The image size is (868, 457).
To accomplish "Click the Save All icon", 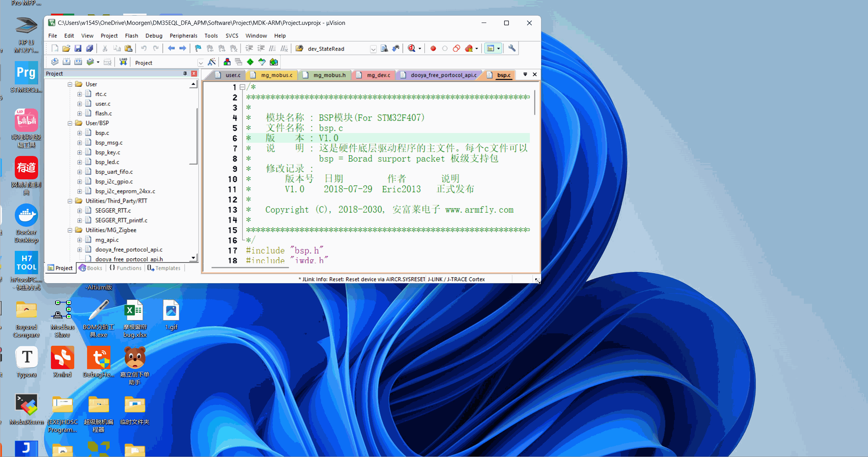I will 90,48.
